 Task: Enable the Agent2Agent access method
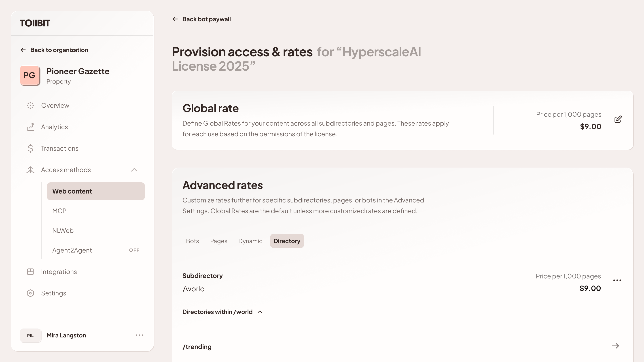(x=134, y=250)
